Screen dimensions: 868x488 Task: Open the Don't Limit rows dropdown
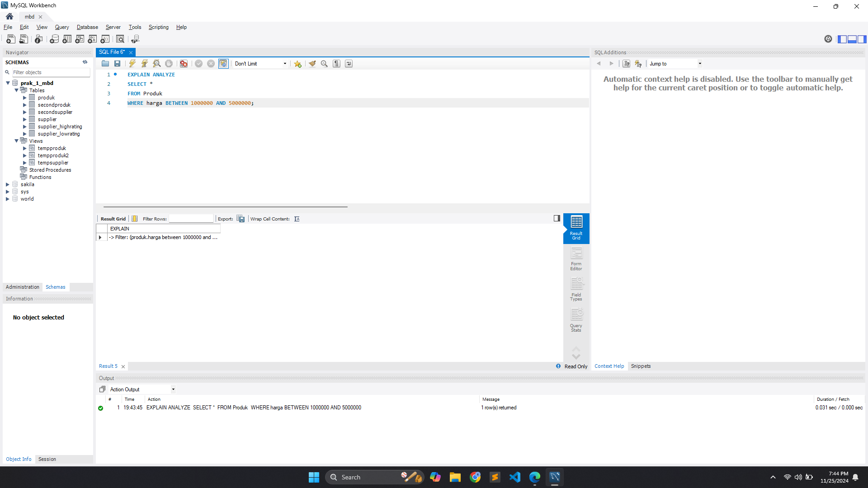(x=284, y=64)
